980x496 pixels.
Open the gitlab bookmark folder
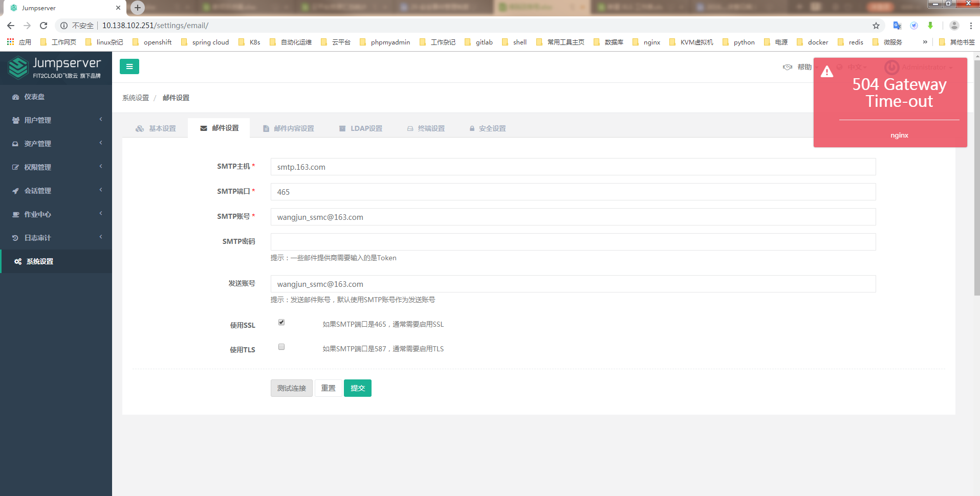pyautogui.click(x=478, y=42)
